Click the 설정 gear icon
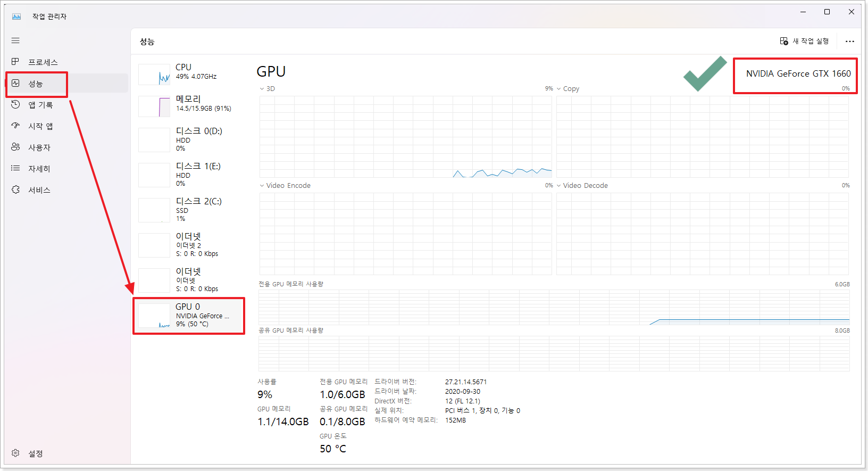This screenshot has width=868, height=471. tap(15, 453)
